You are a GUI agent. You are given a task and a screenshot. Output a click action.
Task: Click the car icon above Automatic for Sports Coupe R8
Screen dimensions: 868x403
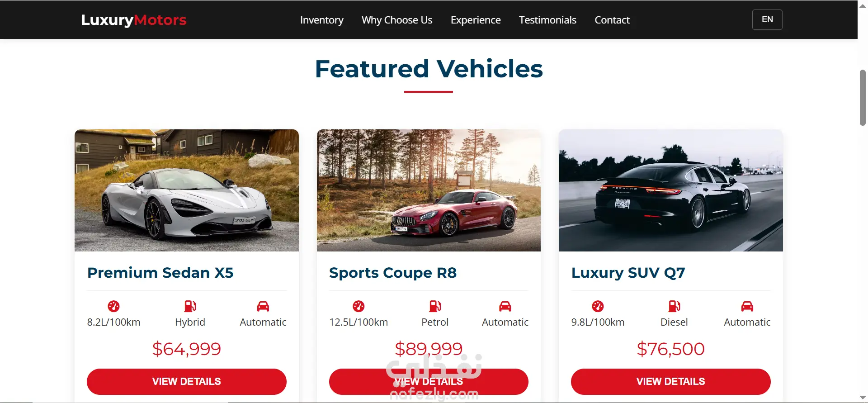coord(505,306)
